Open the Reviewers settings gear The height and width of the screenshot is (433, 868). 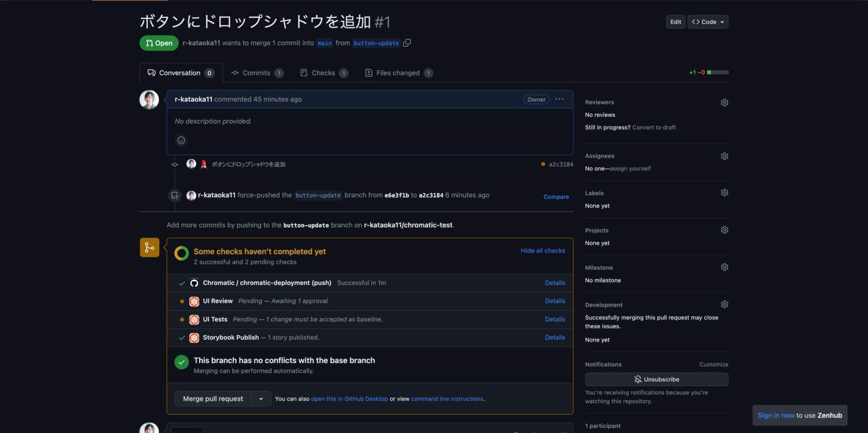pyautogui.click(x=724, y=102)
